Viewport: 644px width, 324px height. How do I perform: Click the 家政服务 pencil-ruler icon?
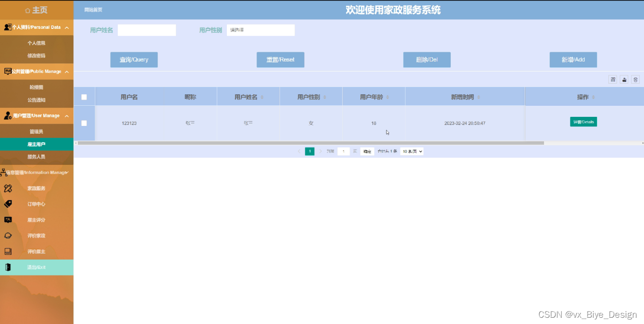pyautogui.click(x=8, y=188)
